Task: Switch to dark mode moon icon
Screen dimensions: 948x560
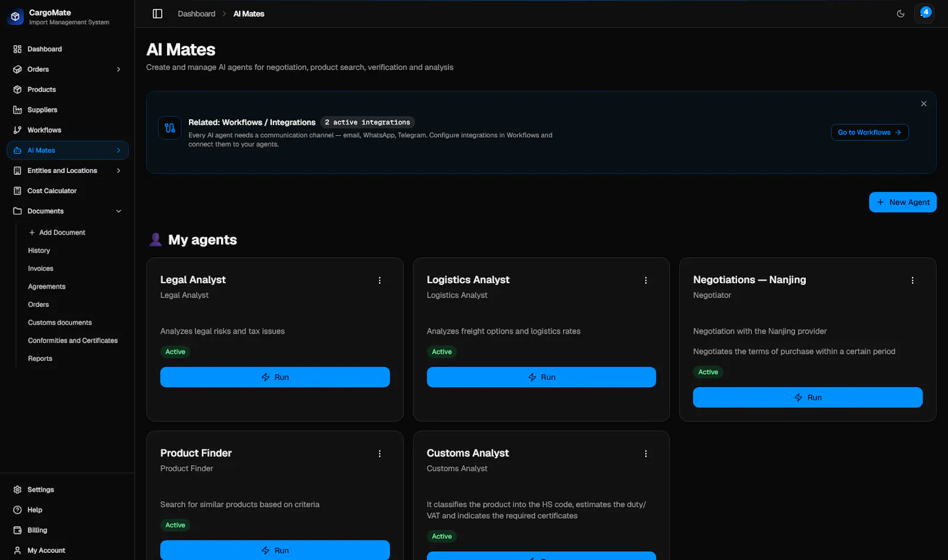Action: tap(901, 14)
